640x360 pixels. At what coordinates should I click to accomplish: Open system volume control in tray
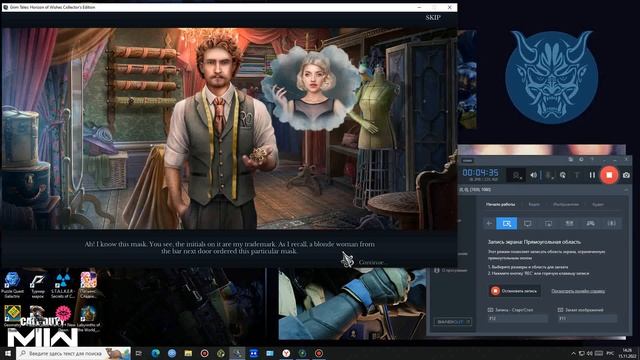coord(589,353)
